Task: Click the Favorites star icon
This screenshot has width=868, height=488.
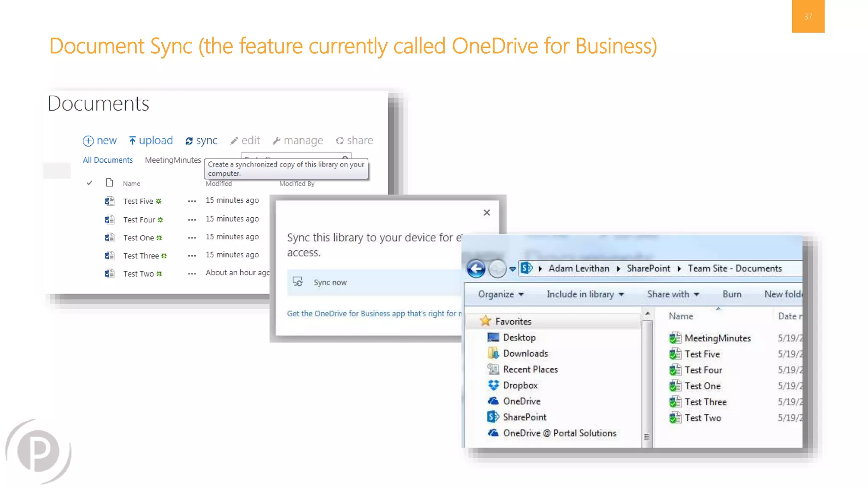Action: 485,321
